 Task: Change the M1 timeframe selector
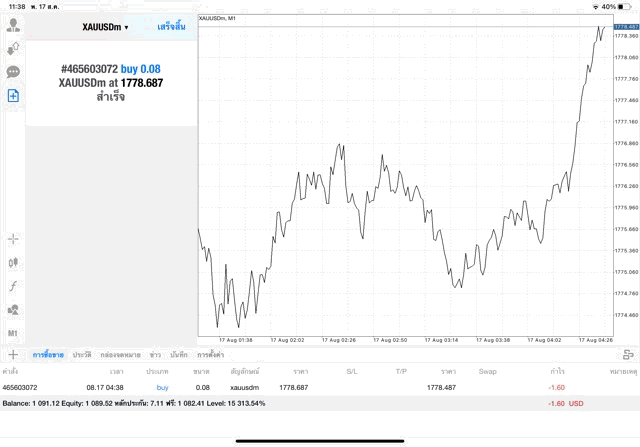13,332
